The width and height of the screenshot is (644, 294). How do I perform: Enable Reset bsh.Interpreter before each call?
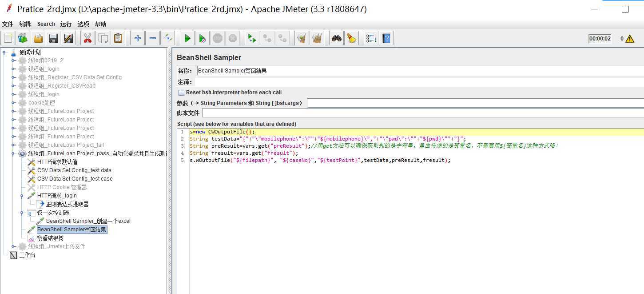[181, 93]
